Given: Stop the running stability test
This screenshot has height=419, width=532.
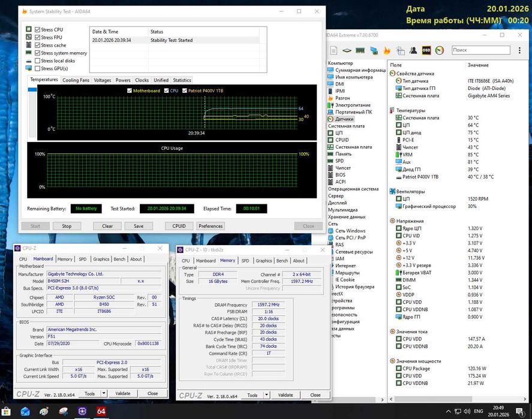Looking at the screenshot, I should tap(67, 226).
